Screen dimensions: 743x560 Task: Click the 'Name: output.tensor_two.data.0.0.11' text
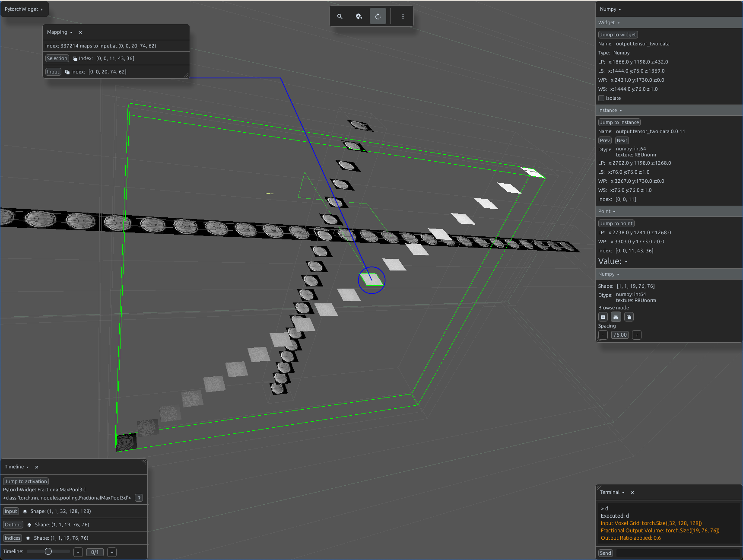(x=641, y=131)
